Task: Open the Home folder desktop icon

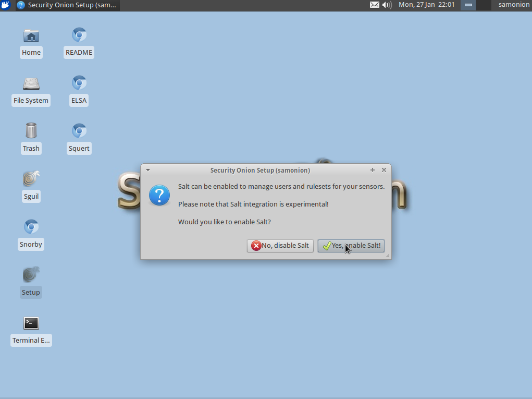Action: 31,35
